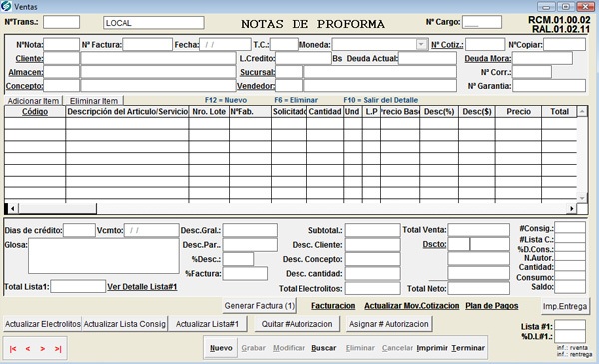Go to the first record
This screenshot has height=364, width=599.
click(x=13, y=349)
